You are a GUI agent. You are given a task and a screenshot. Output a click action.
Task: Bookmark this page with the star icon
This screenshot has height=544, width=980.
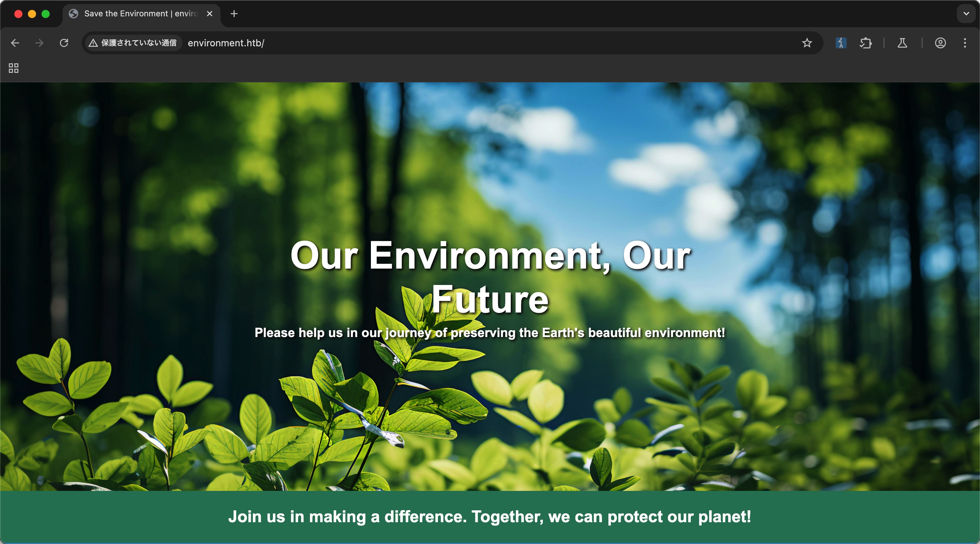806,43
